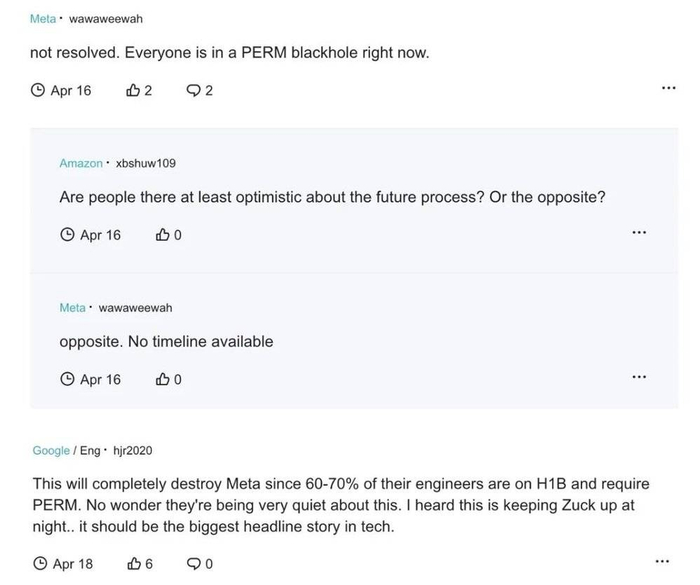Open more options for PERM blackhole comment
Viewport: 700px width, 585px height.
coord(669,89)
